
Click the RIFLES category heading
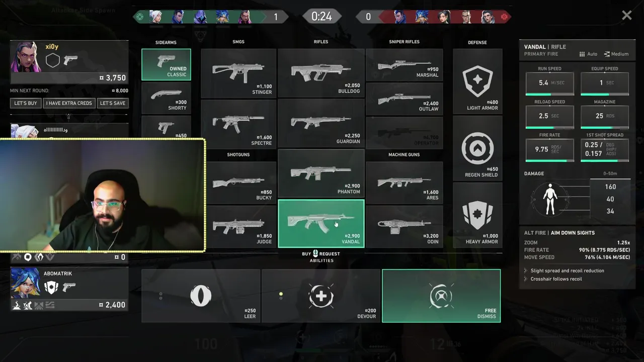click(x=321, y=42)
